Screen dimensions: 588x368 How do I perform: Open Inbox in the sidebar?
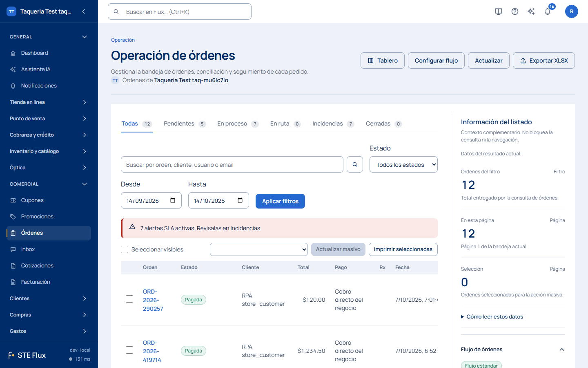pos(49,249)
